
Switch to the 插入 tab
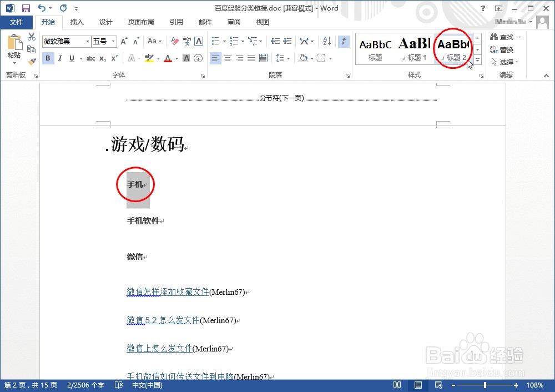pos(77,22)
